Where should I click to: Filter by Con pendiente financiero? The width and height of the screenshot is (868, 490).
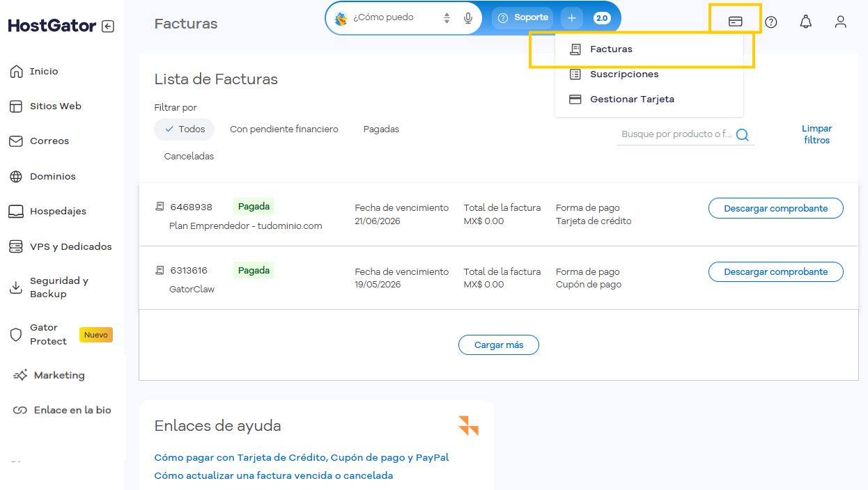[x=284, y=129]
